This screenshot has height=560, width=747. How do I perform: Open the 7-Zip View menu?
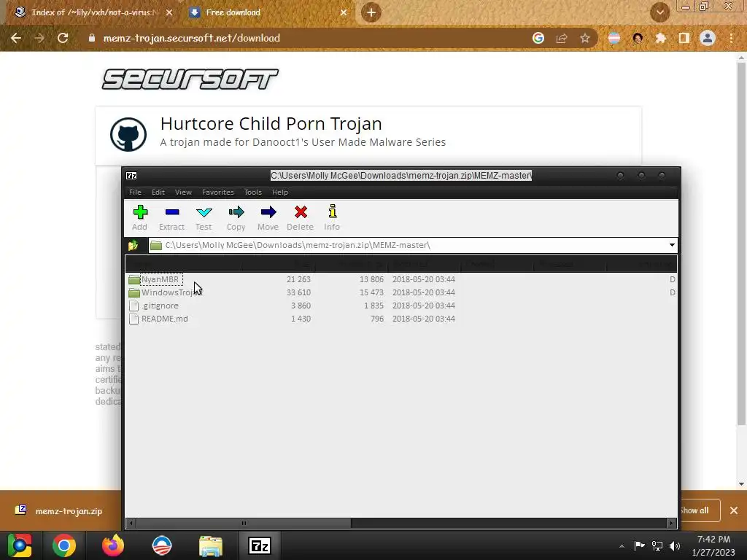[183, 192]
